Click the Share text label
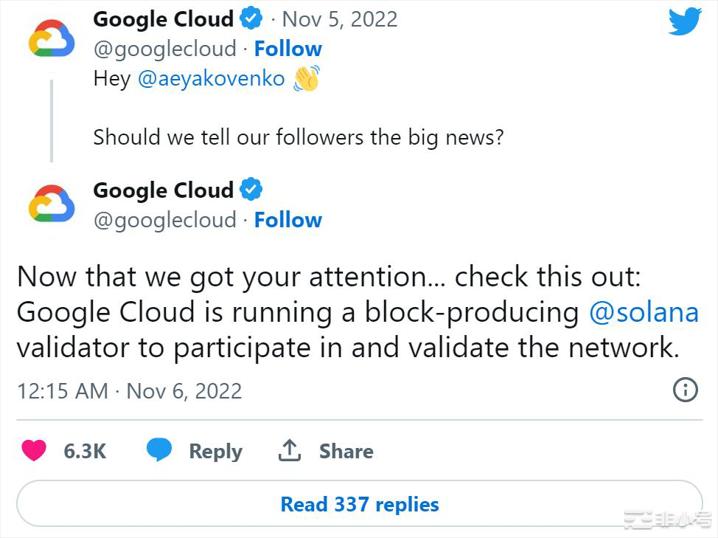Image resolution: width=718 pixels, height=538 pixels. click(345, 451)
